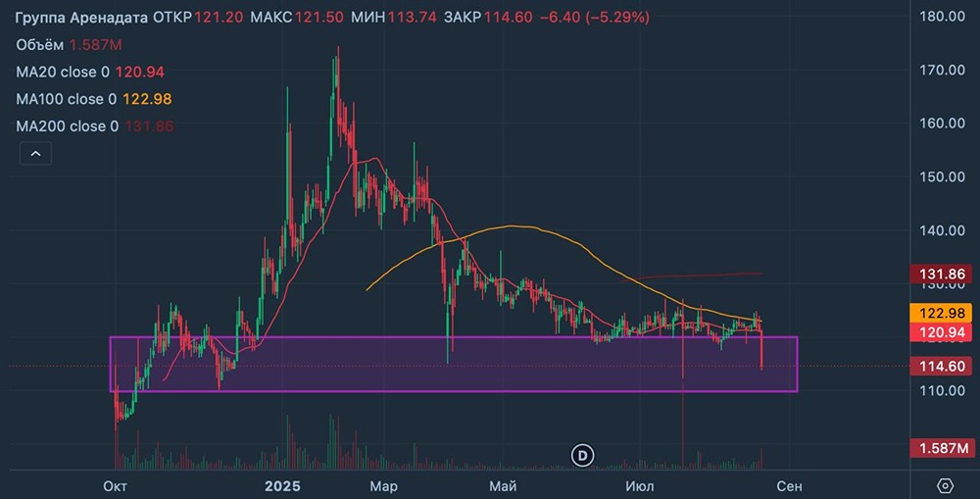Screen dimensions: 980x499
Task: Click the -6.40 (-5.29%) change value
Action: 595,18
